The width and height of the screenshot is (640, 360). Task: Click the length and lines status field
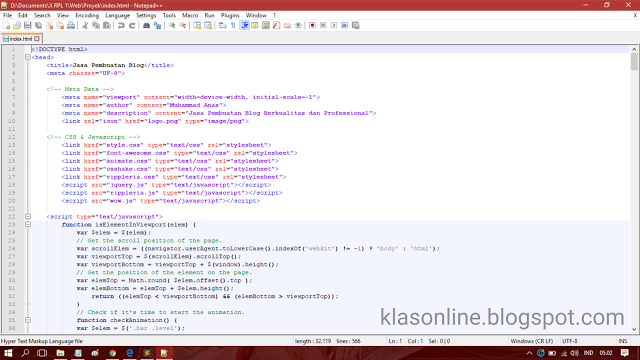coord(327,341)
